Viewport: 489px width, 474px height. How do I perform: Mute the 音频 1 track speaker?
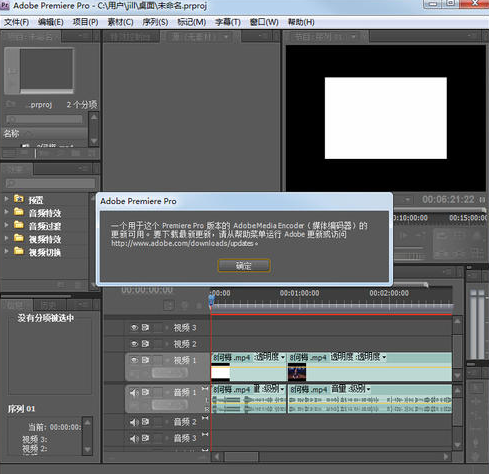tap(134, 393)
